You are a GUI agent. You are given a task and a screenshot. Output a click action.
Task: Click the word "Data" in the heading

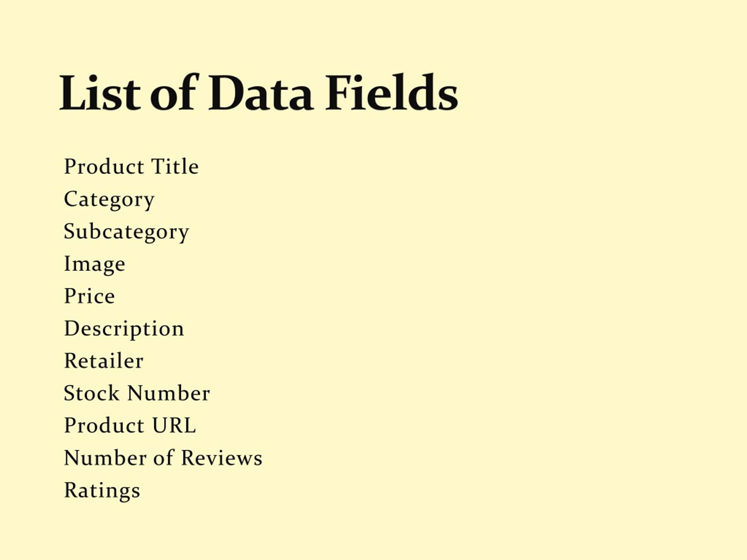[261, 92]
